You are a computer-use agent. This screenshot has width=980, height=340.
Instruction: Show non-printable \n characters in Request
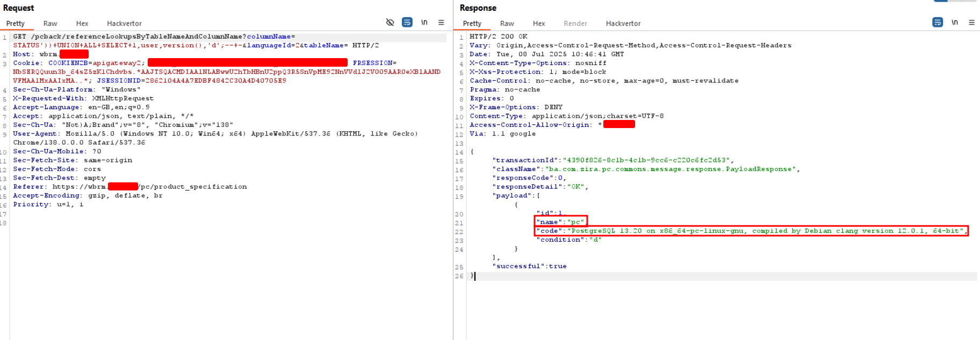pos(424,23)
